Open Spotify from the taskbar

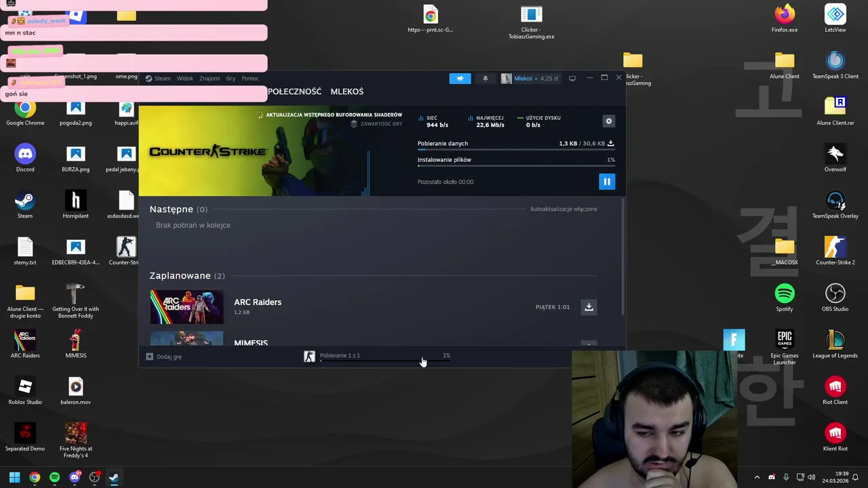pos(54,477)
